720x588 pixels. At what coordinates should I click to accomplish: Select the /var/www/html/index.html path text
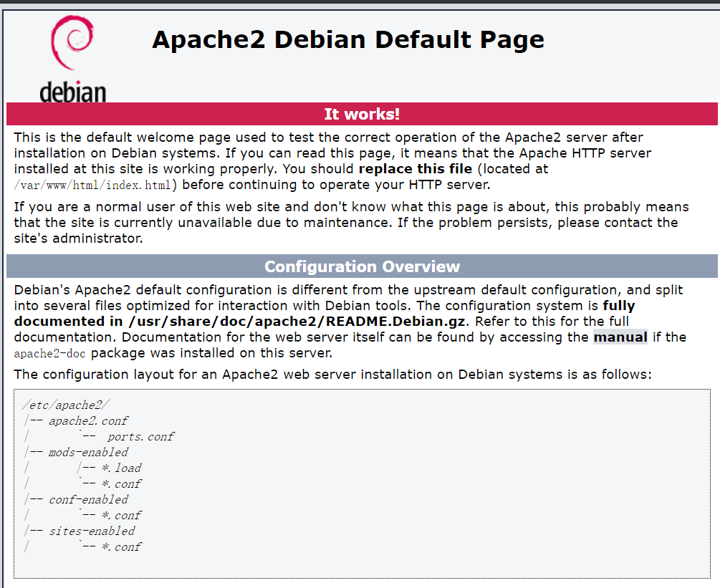92,185
